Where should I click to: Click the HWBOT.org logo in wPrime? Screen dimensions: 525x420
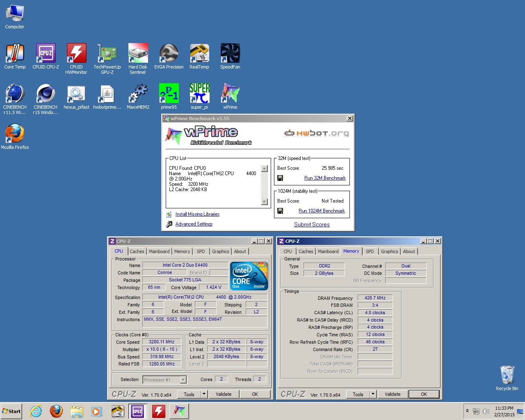[317, 133]
